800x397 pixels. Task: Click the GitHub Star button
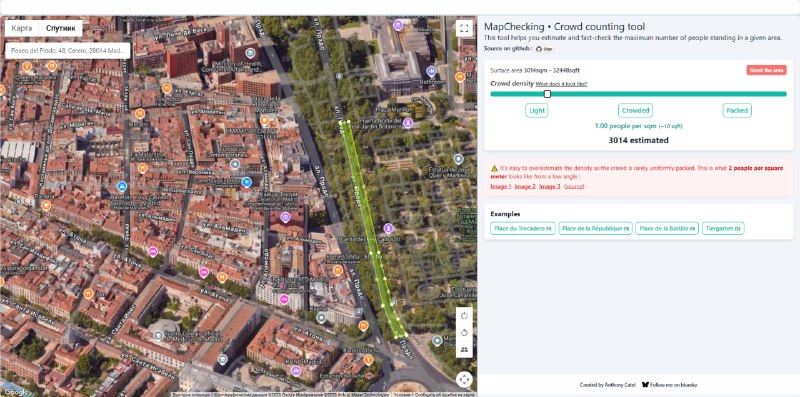(545, 49)
